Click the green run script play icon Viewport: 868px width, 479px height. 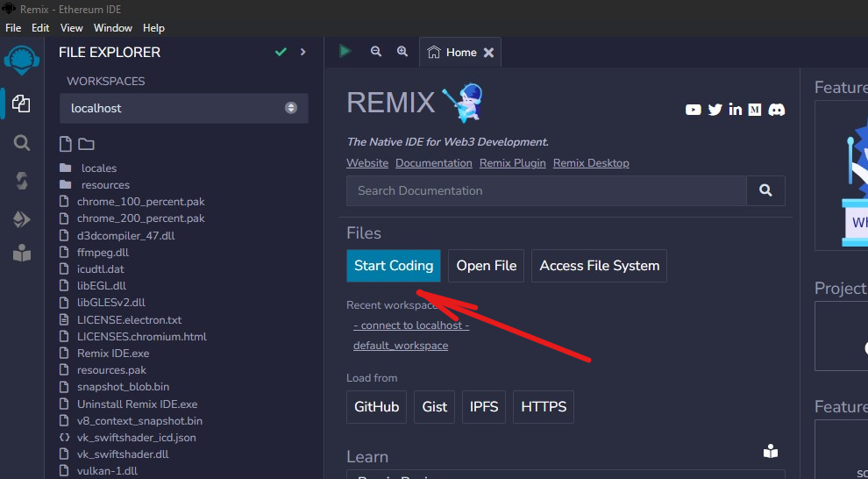coord(345,52)
